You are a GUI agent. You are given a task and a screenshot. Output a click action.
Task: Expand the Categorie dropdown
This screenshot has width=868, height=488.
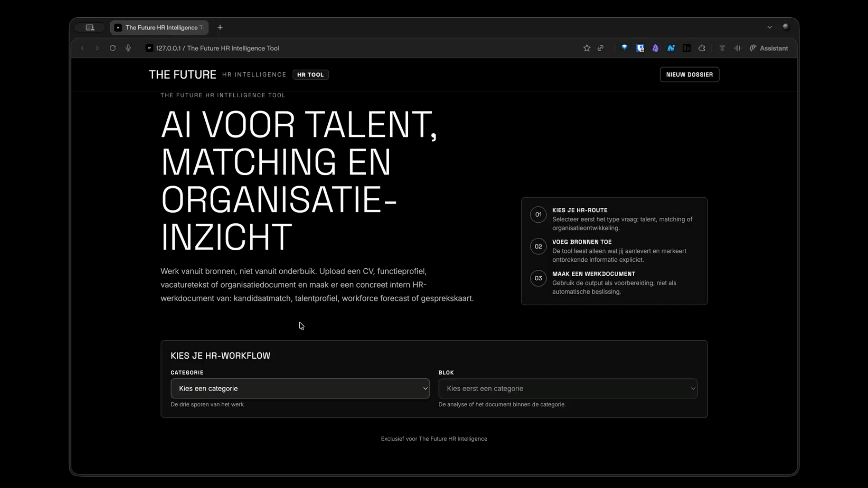[x=300, y=388]
